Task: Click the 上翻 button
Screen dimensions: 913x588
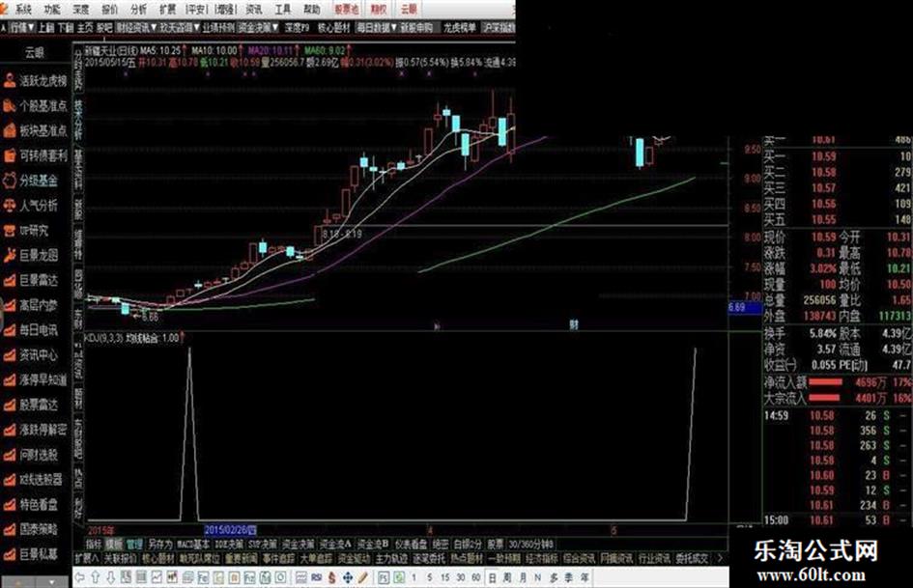Action: point(46,27)
